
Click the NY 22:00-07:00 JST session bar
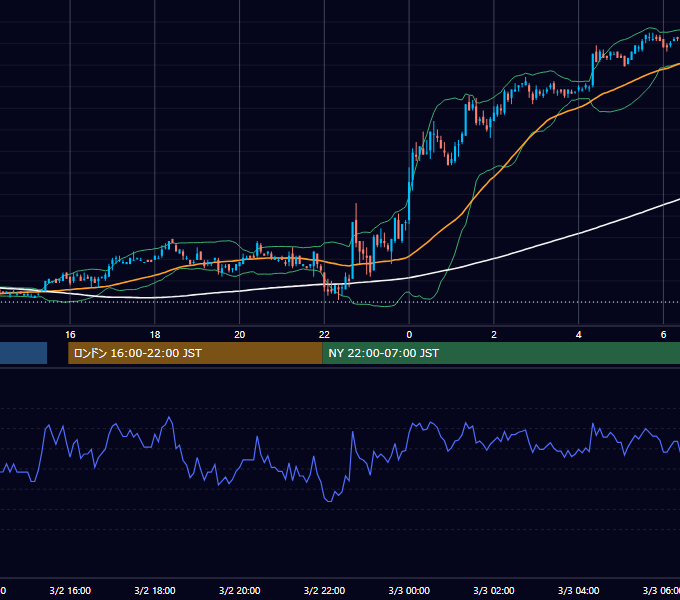pos(501,353)
